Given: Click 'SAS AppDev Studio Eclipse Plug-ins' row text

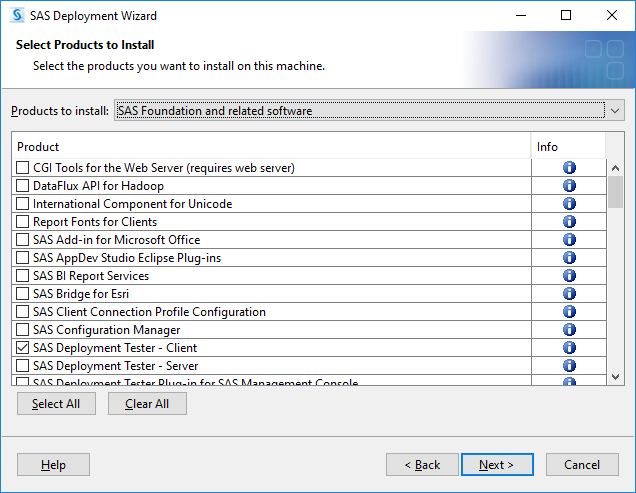Looking at the screenshot, I should point(127,258).
